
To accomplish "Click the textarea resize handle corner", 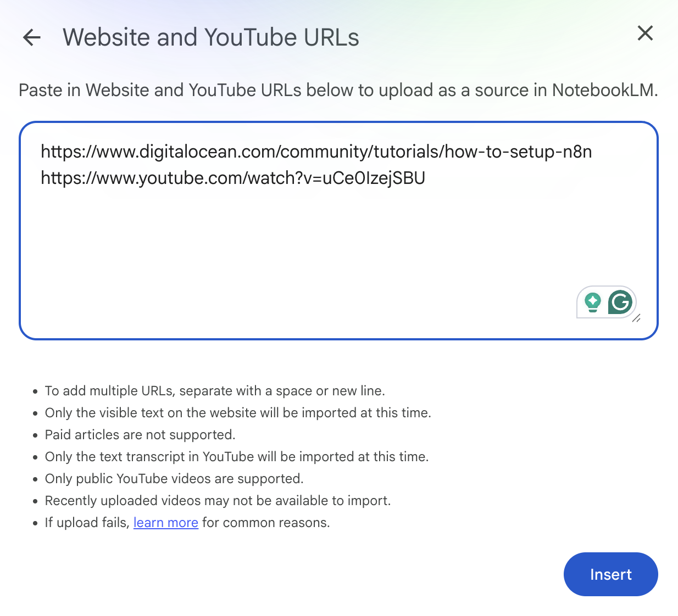I will 636,318.
